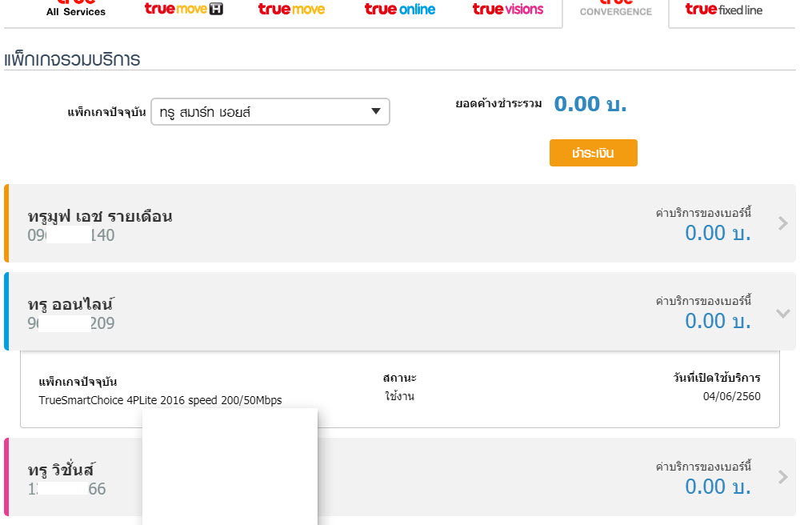
Task: Switch to the TrueMove tab
Action: click(291, 9)
